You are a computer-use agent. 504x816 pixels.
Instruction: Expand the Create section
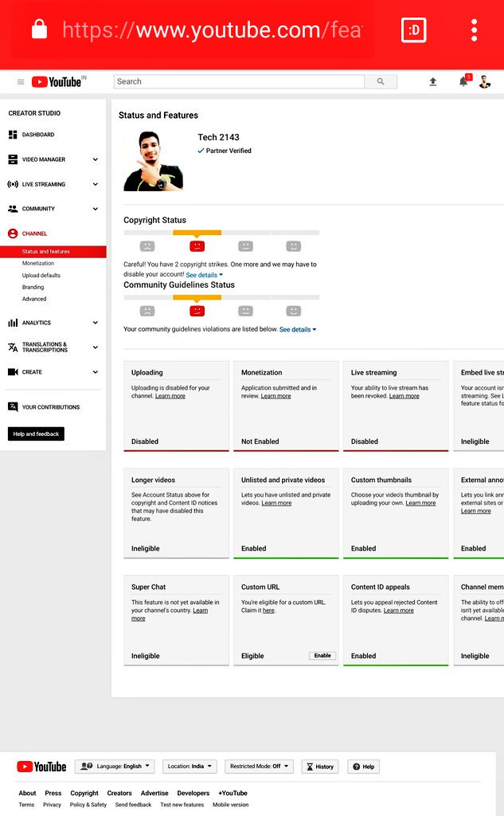[96, 372]
